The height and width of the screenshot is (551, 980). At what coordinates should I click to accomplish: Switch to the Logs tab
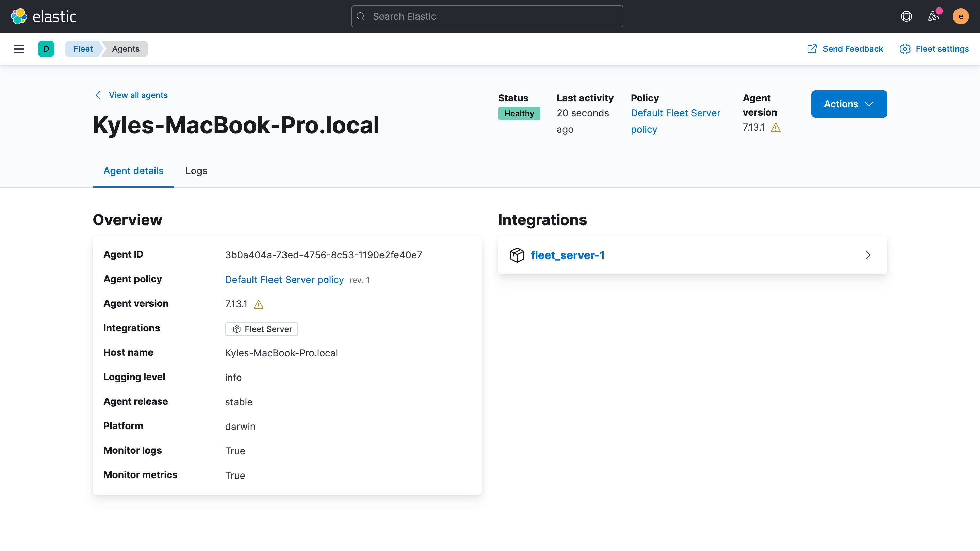196,171
